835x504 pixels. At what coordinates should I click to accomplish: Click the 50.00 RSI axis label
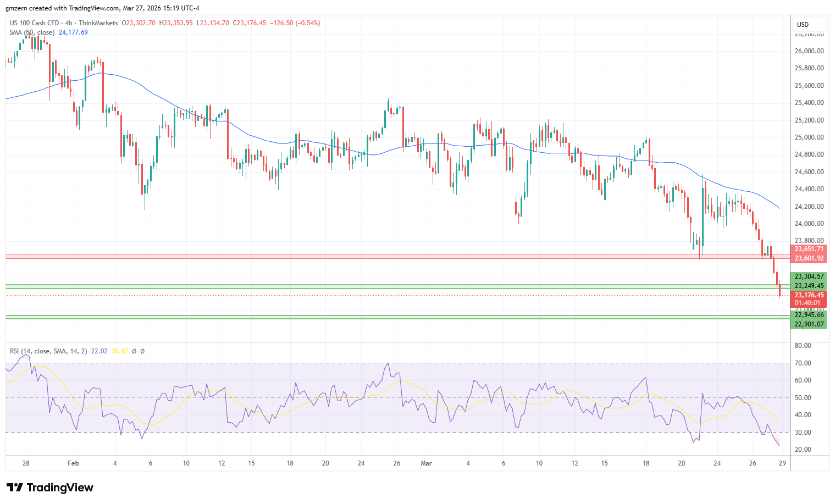(803, 398)
